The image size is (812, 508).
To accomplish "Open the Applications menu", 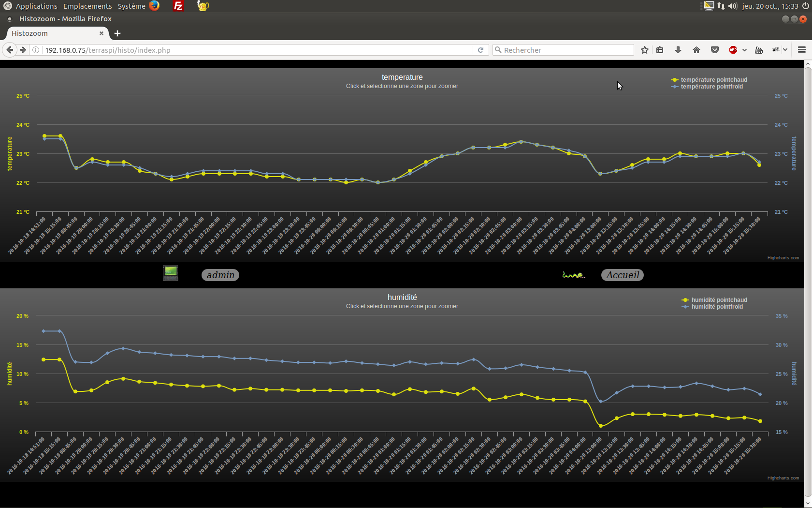I will pos(36,6).
